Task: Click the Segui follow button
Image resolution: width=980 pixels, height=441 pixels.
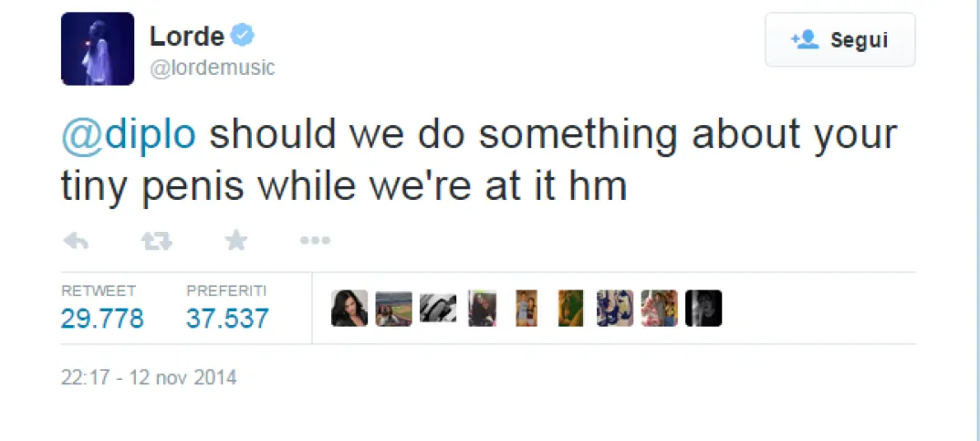Action: pos(839,40)
